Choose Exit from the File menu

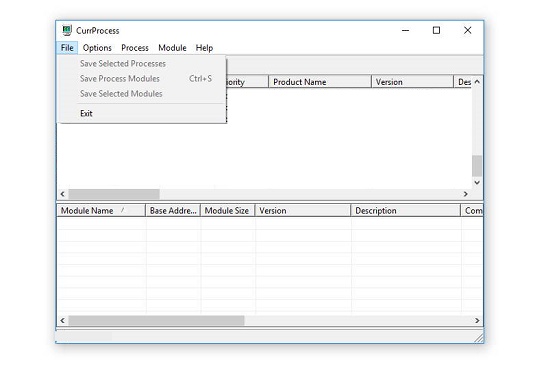(86, 113)
